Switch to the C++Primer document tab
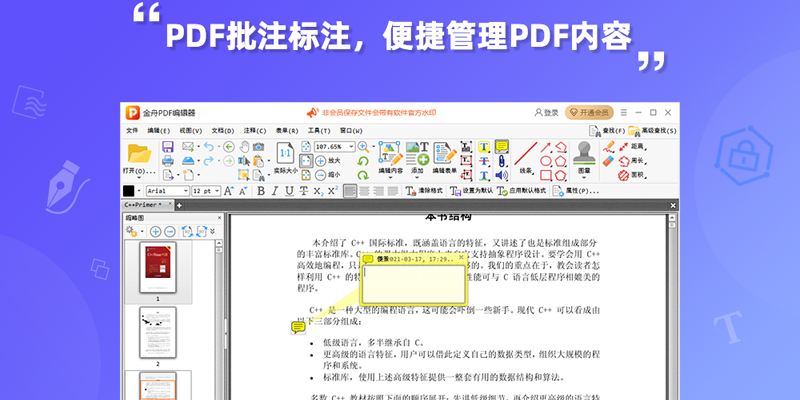800x400 pixels. (x=146, y=205)
